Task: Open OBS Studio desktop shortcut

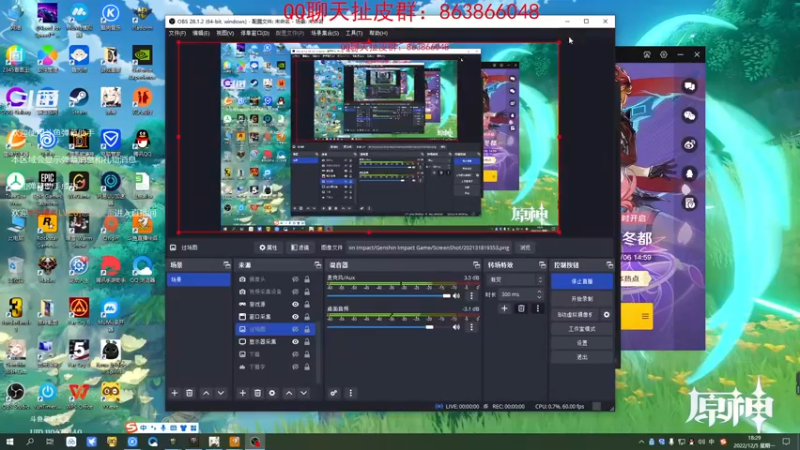Action: [16, 396]
